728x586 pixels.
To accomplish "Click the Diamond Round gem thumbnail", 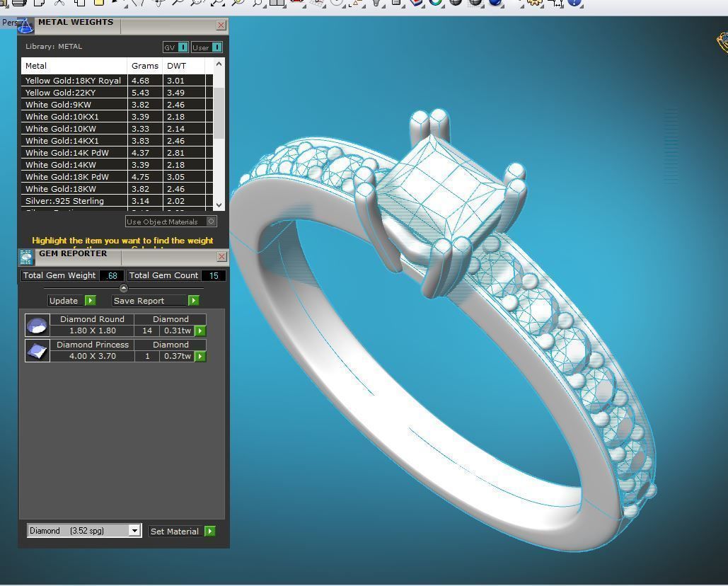I will pyautogui.click(x=37, y=325).
